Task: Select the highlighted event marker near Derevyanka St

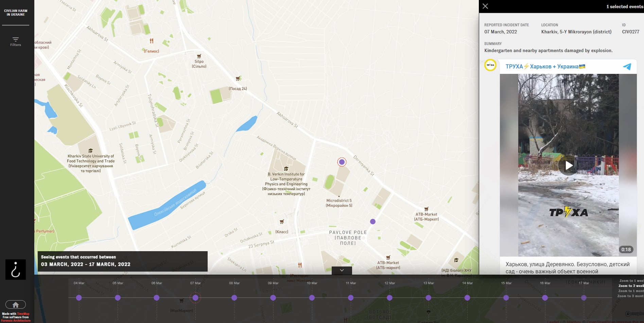Action: click(342, 162)
